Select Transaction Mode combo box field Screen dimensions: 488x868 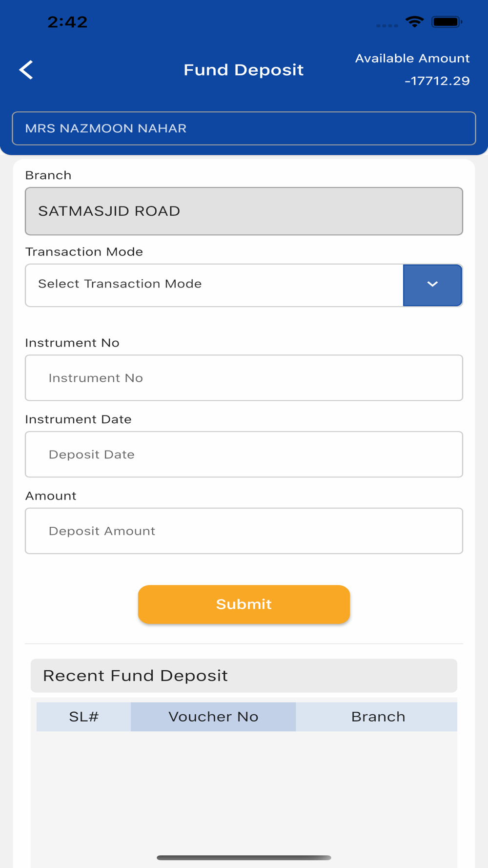click(244, 285)
